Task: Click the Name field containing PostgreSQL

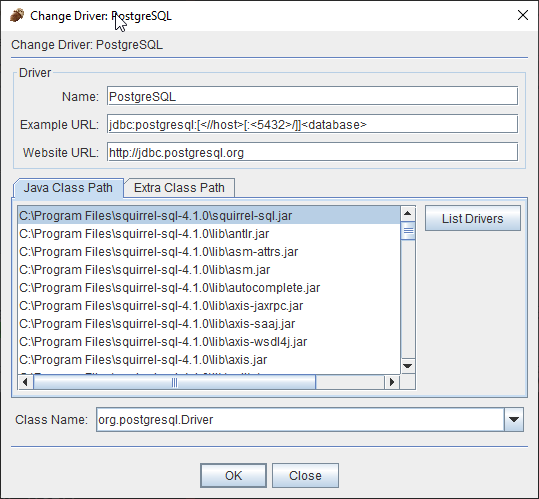Action: (312, 96)
